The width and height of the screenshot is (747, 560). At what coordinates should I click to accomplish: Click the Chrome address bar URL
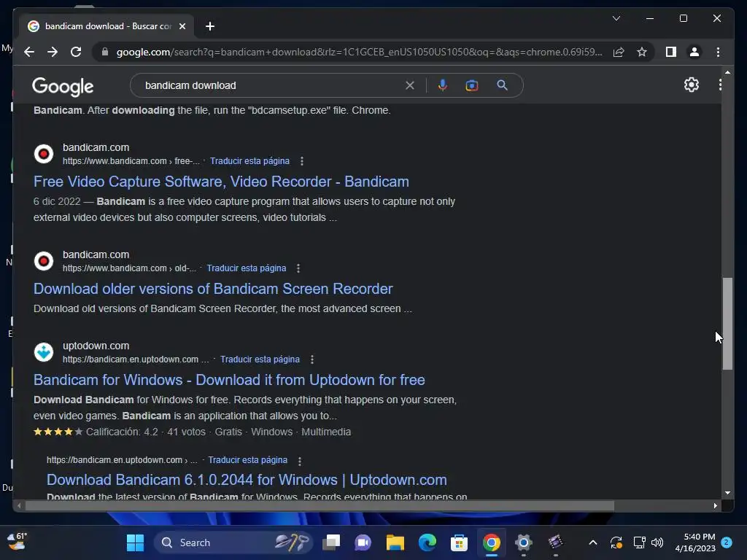click(x=359, y=52)
